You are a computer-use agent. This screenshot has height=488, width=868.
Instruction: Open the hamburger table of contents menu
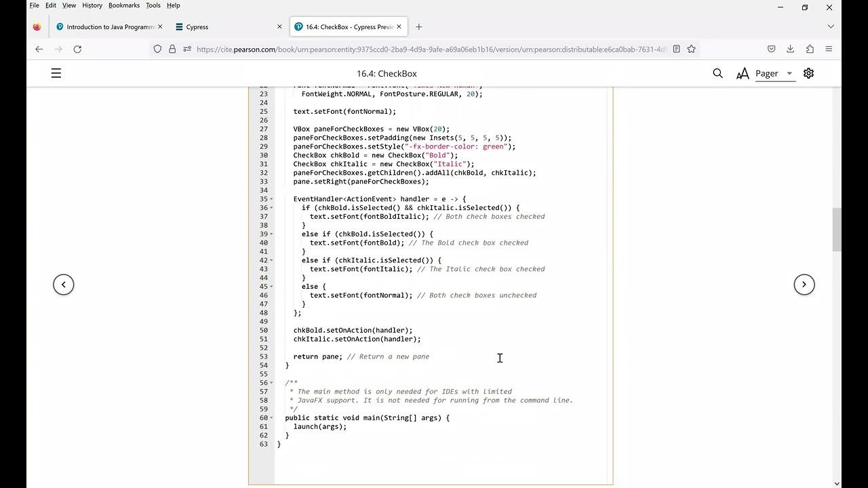tap(56, 73)
